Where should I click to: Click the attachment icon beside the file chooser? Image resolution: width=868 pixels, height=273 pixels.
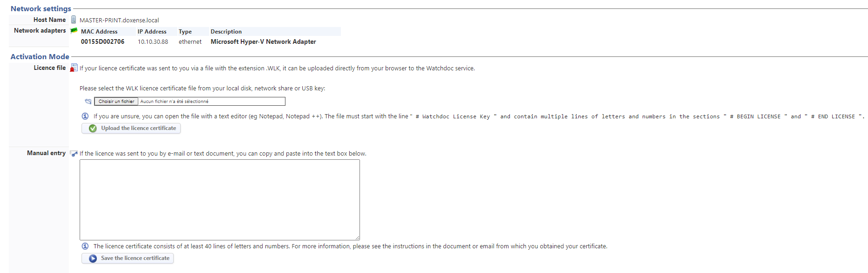click(x=88, y=101)
